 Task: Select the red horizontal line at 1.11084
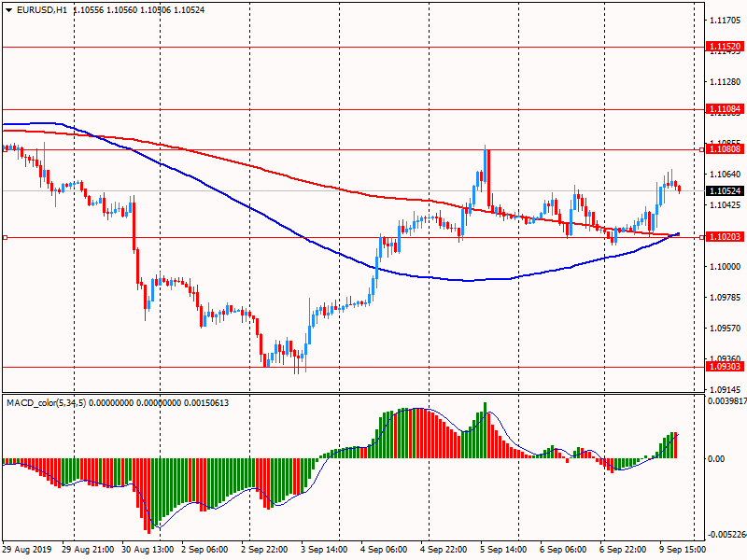[353, 109]
